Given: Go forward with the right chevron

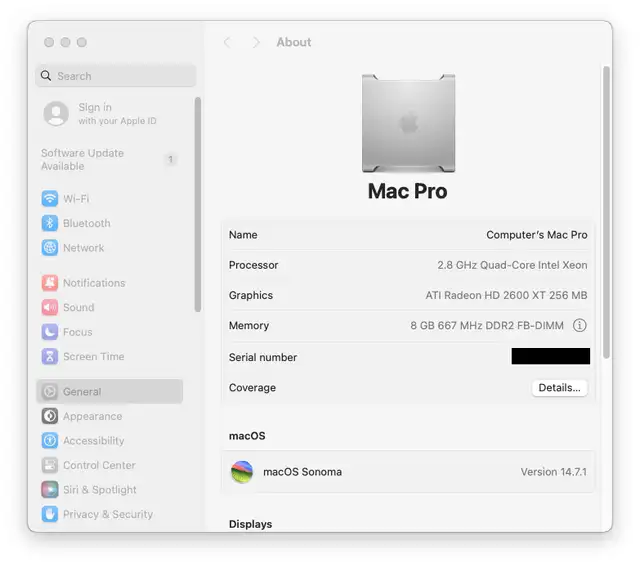Looking at the screenshot, I should tap(256, 42).
